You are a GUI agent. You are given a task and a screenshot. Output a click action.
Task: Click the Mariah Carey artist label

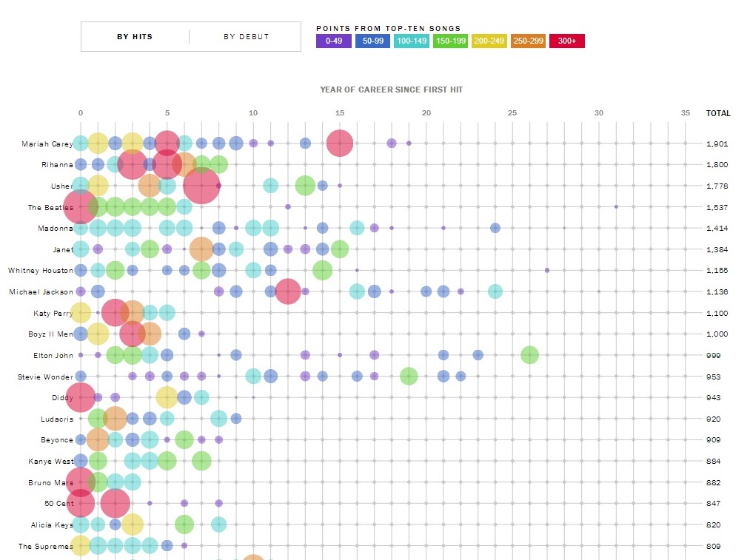[47, 144]
